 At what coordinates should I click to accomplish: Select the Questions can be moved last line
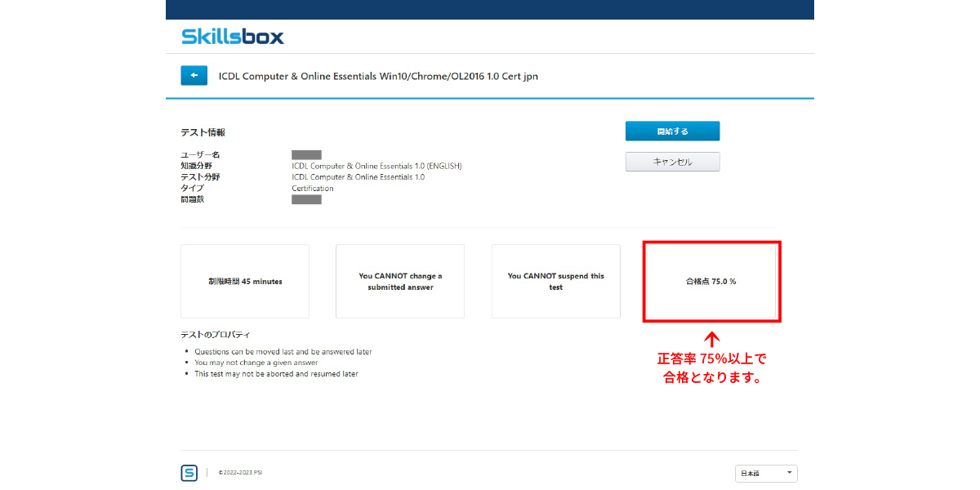point(283,352)
